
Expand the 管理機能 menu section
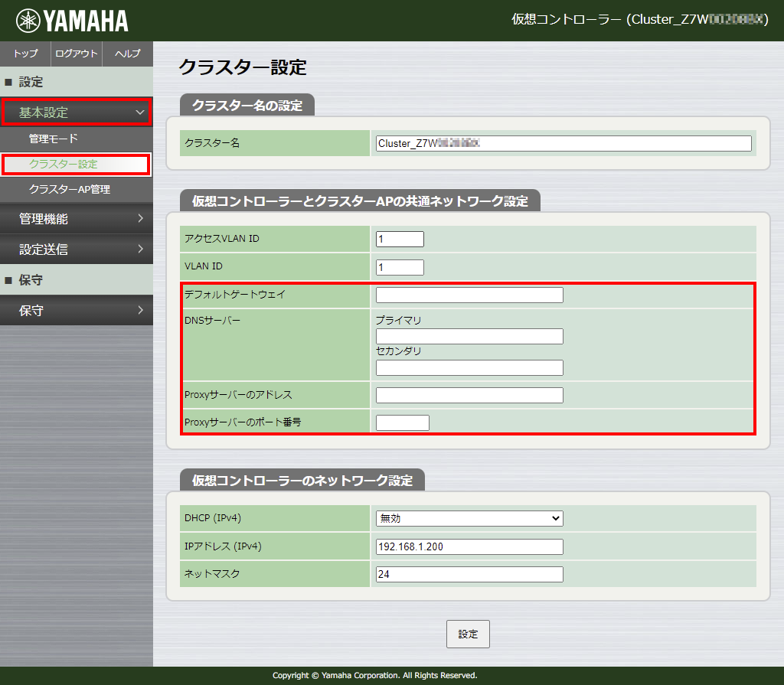(76, 219)
